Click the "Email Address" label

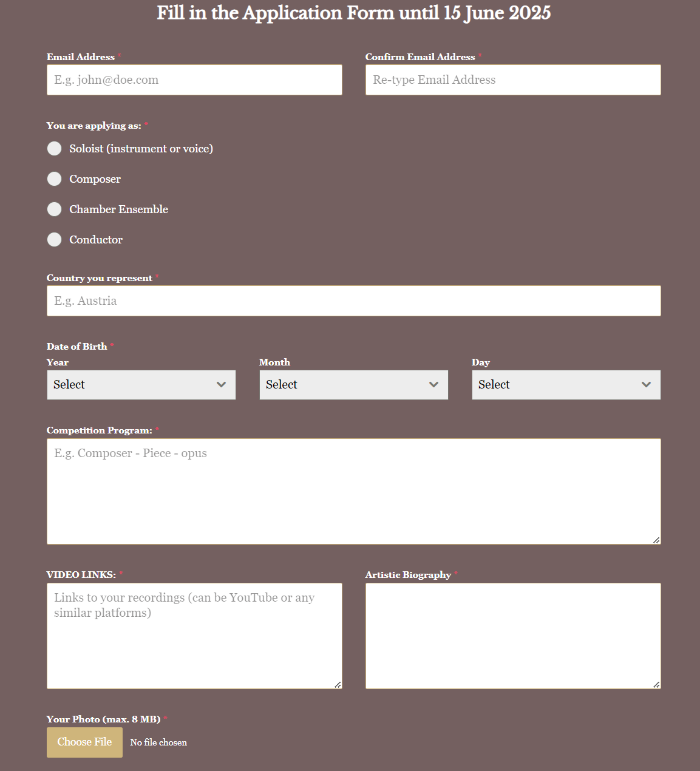pos(81,57)
